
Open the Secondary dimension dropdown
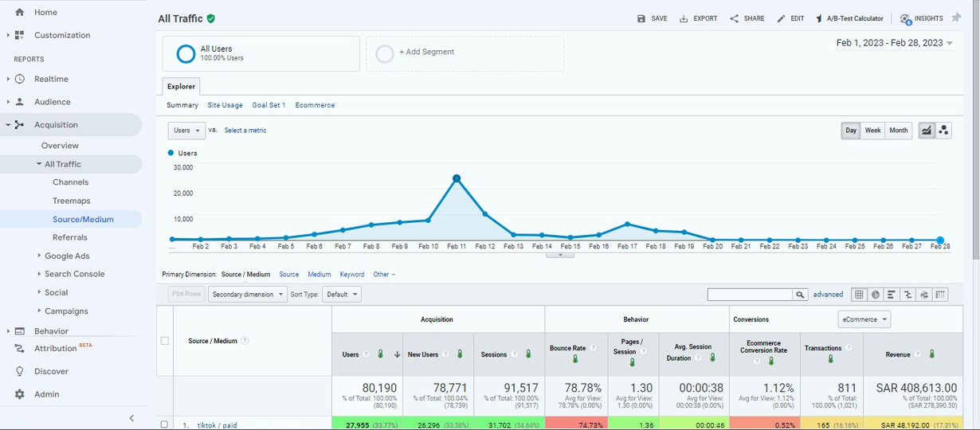pos(247,295)
